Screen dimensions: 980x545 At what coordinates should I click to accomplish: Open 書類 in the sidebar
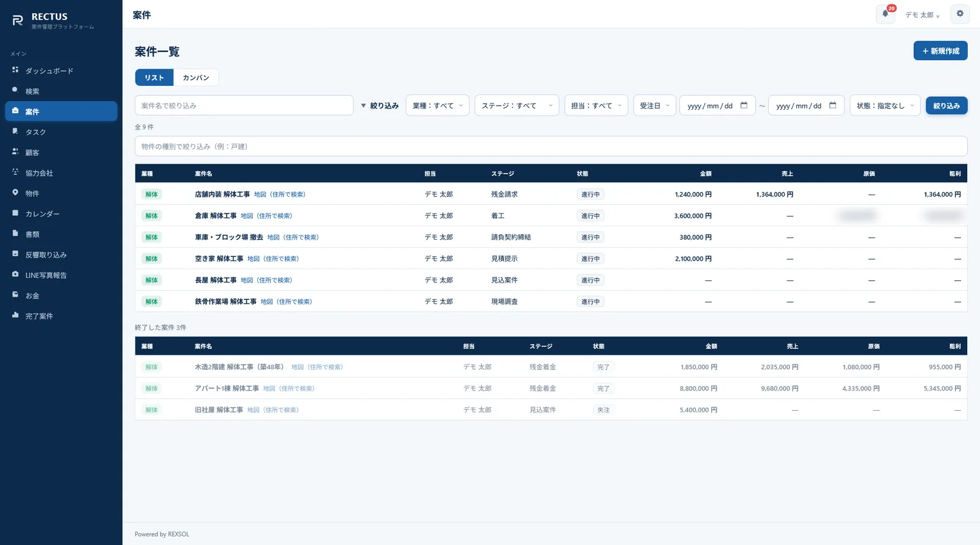tap(61, 234)
